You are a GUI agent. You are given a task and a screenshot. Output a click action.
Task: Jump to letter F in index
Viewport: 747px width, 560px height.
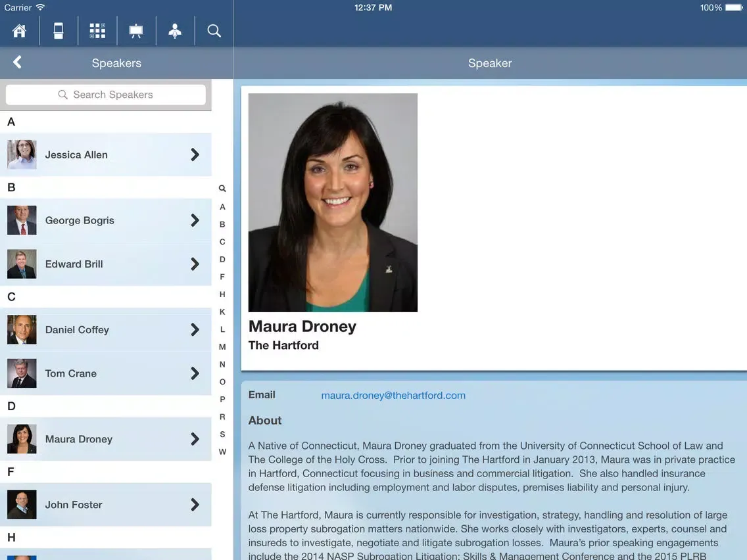[222, 277]
